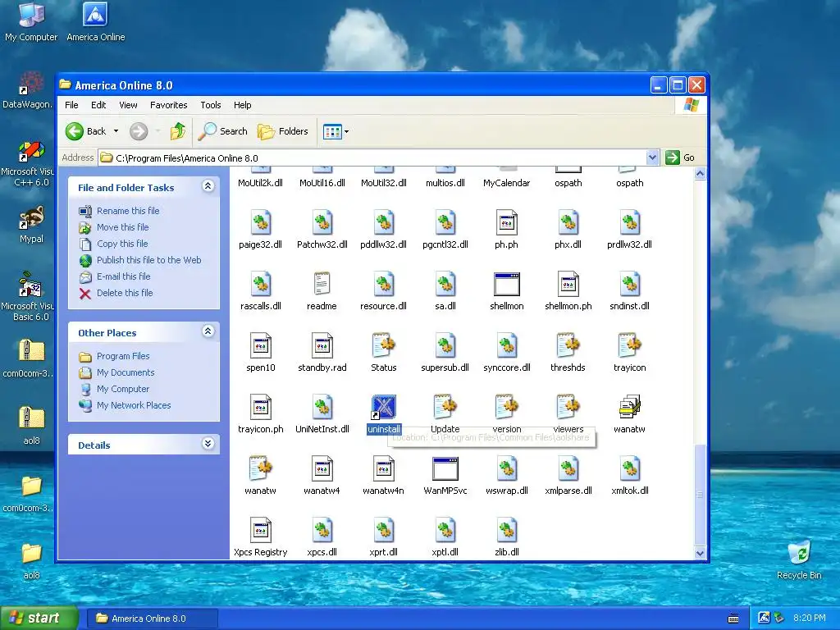Click the scrollbar up arrow
This screenshot has width=840, height=630.
point(700,173)
